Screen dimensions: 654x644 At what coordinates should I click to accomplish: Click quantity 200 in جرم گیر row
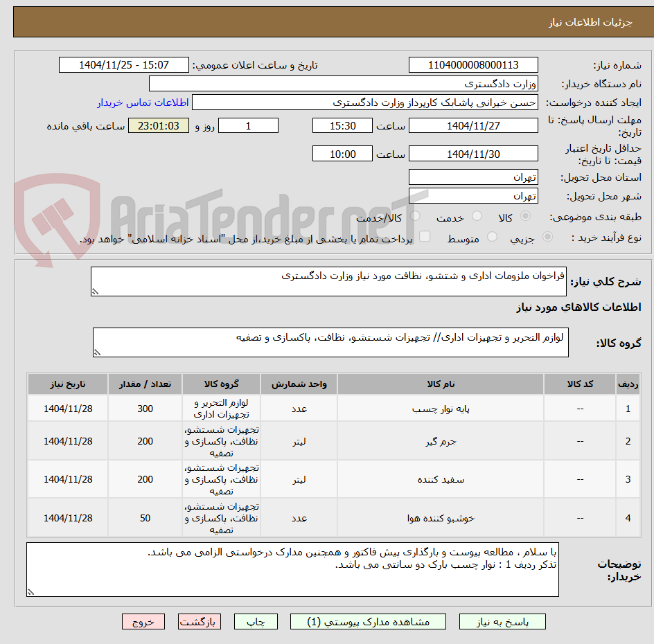tap(145, 441)
